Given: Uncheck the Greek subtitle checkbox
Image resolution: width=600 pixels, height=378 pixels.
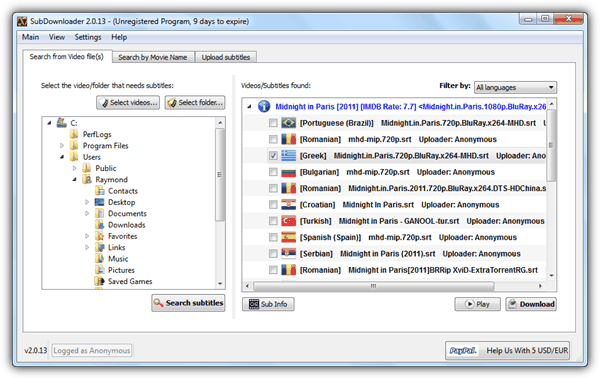Looking at the screenshot, I should tap(273, 156).
